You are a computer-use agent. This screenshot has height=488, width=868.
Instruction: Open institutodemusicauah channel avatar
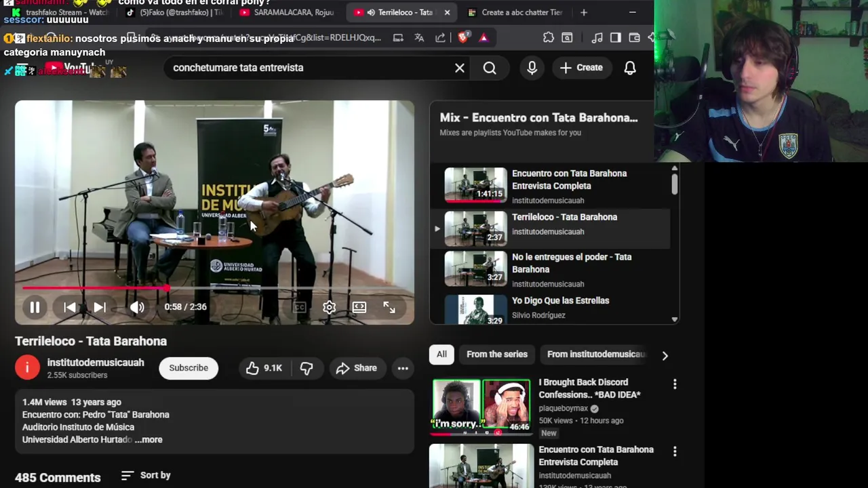[27, 367]
